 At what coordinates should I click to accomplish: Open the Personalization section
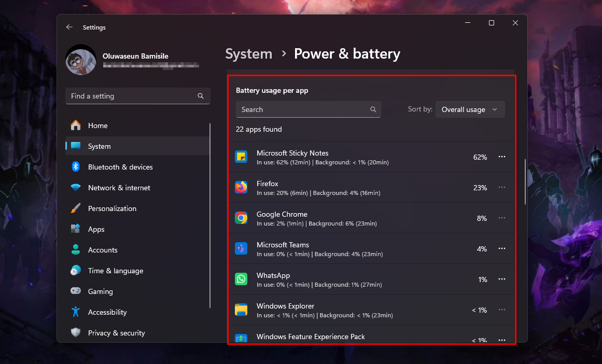138,208
